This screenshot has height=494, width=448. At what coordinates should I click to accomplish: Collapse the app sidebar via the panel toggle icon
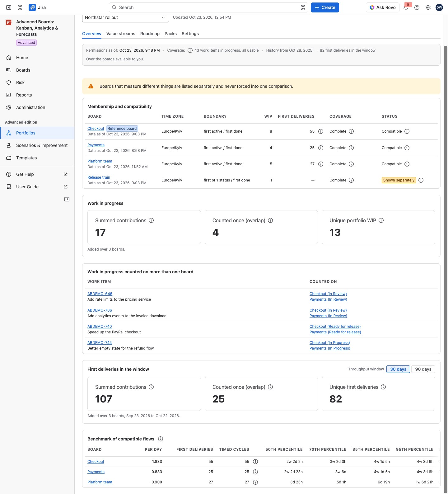67,199
